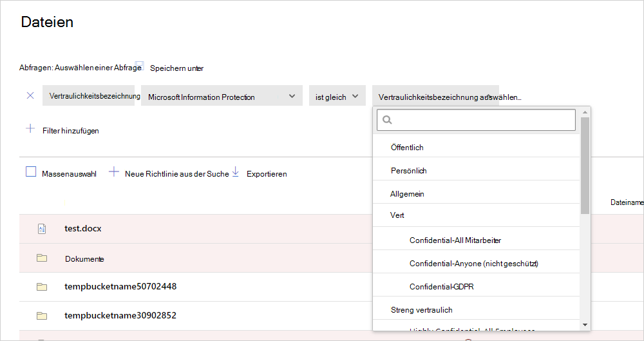Select Confidential-Anyone (nicht geschützt) option
This screenshot has width=644, height=341.
pyautogui.click(x=476, y=263)
